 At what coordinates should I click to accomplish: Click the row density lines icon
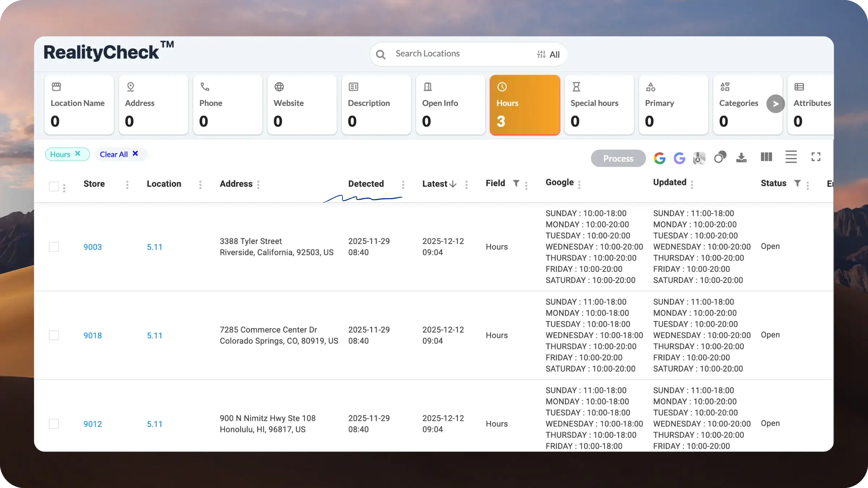(791, 157)
